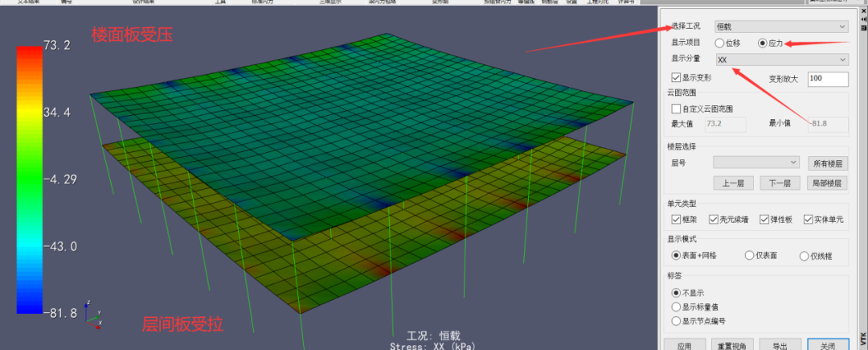Uncheck the 壳元梁墙 element type

point(714,220)
